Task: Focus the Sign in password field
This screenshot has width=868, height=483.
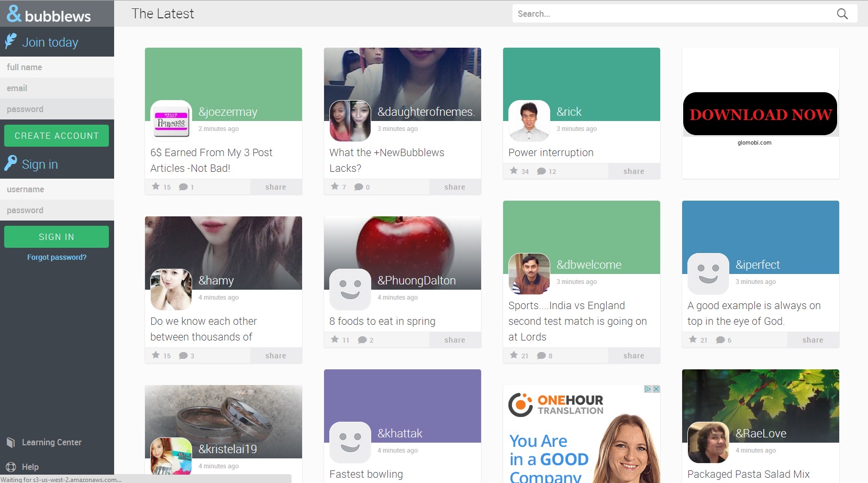Action: click(57, 210)
